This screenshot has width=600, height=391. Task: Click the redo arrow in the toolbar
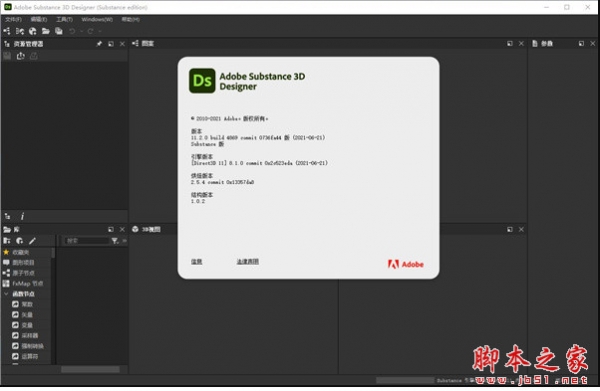click(x=90, y=31)
